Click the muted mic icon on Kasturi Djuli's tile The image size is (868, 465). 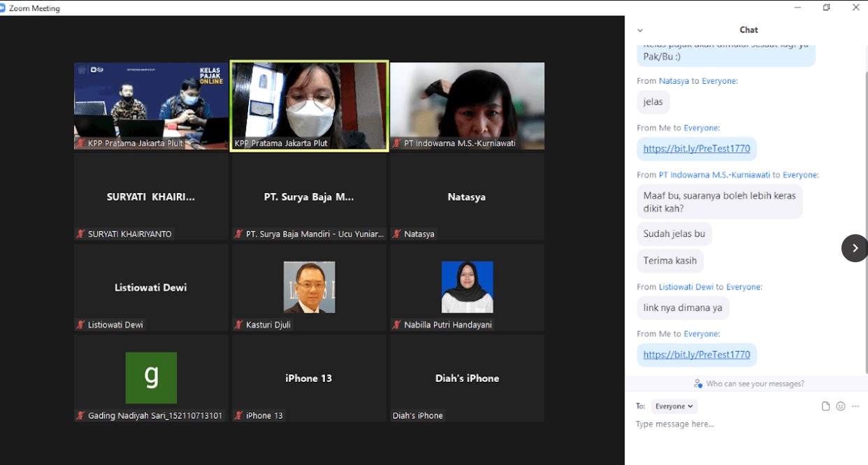tap(238, 325)
